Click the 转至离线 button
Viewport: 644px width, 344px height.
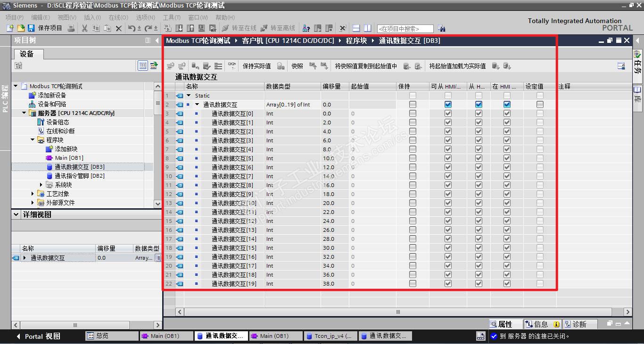pos(278,28)
